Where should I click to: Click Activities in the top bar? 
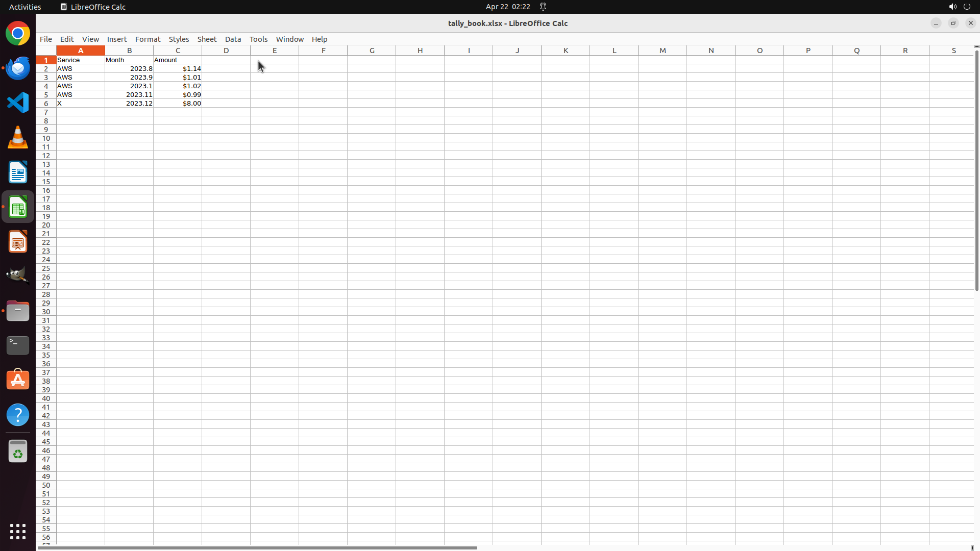click(25, 7)
